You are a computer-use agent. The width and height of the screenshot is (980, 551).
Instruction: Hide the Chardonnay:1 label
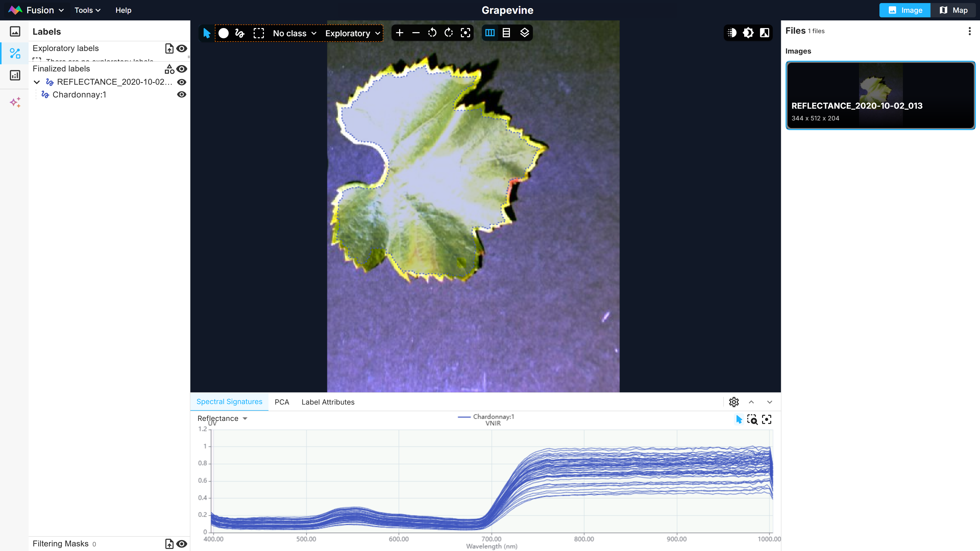click(x=181, y=95)
